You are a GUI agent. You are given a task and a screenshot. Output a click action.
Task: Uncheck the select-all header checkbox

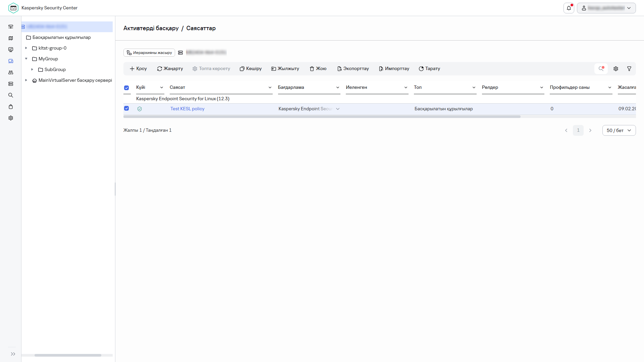pyautogui.click(x=126, y=88)
